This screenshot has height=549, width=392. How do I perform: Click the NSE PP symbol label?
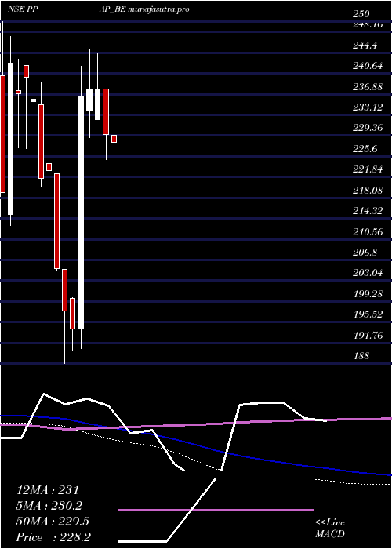23,9
